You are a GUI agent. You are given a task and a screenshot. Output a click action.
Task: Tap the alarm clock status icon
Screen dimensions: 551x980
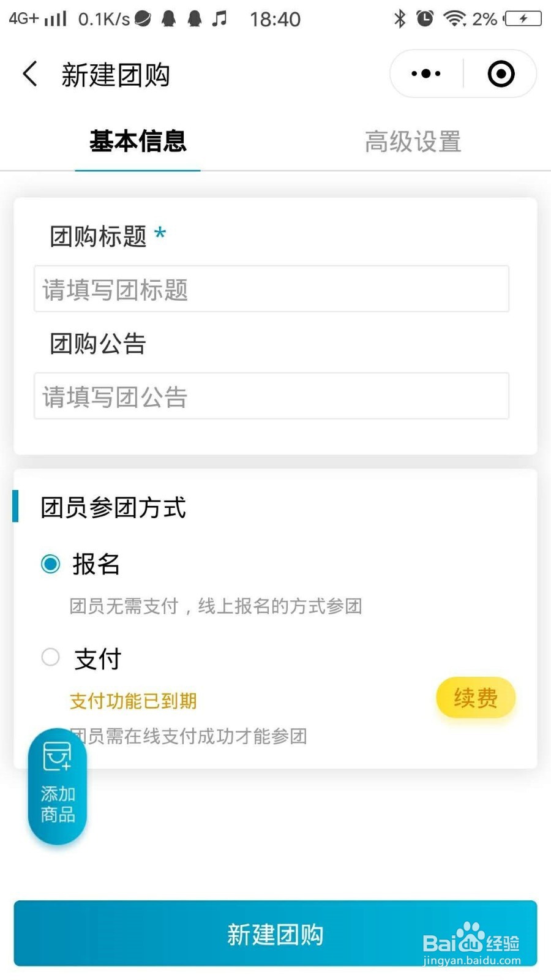point(425,19)
